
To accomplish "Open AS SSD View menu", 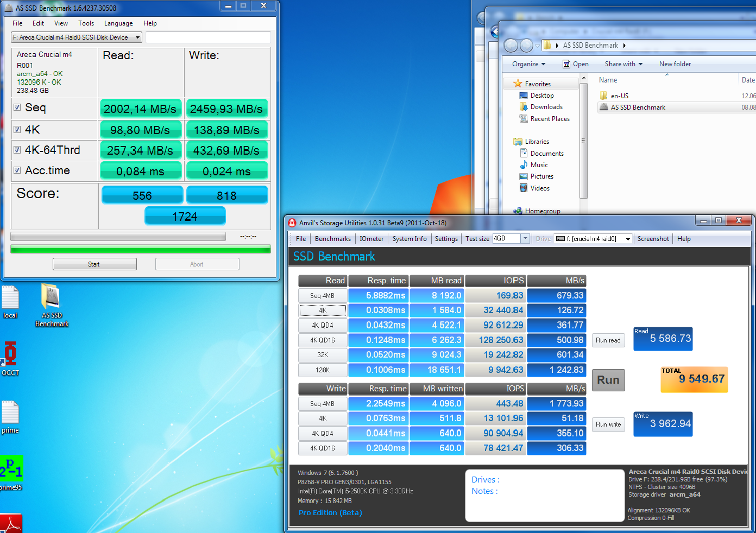I will pos(61,23).
